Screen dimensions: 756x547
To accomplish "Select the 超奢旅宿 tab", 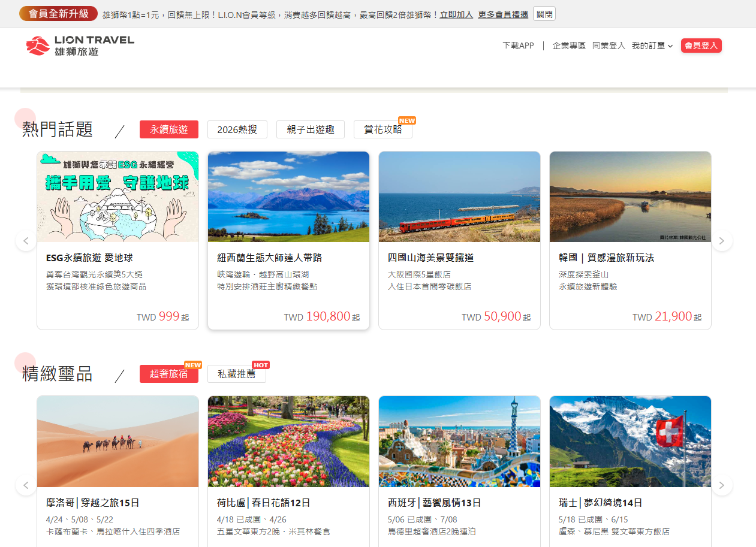I will (168, 374).
